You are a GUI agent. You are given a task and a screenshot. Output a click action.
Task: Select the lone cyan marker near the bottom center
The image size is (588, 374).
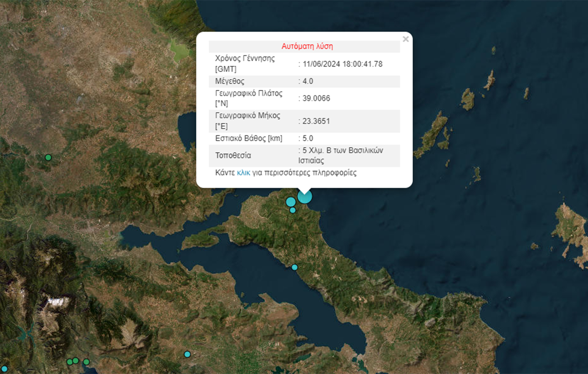[187, 354]
